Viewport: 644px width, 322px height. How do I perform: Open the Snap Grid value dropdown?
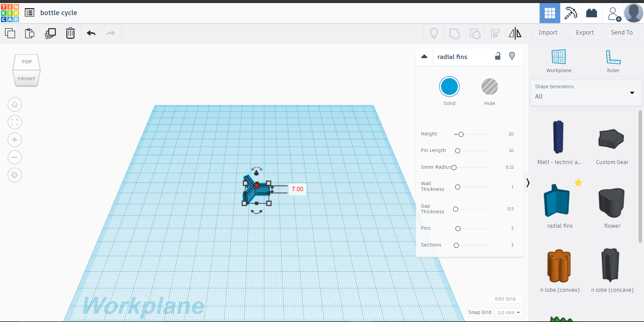[x=509, y=312]
